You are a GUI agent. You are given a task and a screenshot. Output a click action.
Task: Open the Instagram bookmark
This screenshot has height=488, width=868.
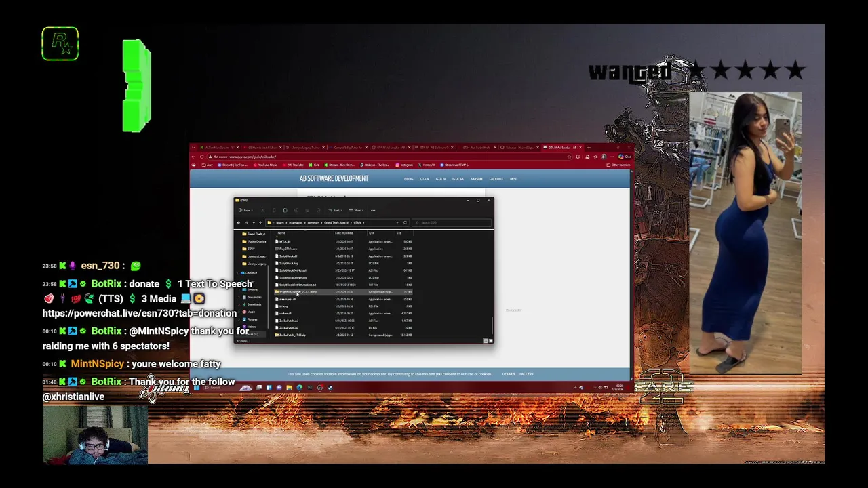click(x=404, y=165)
